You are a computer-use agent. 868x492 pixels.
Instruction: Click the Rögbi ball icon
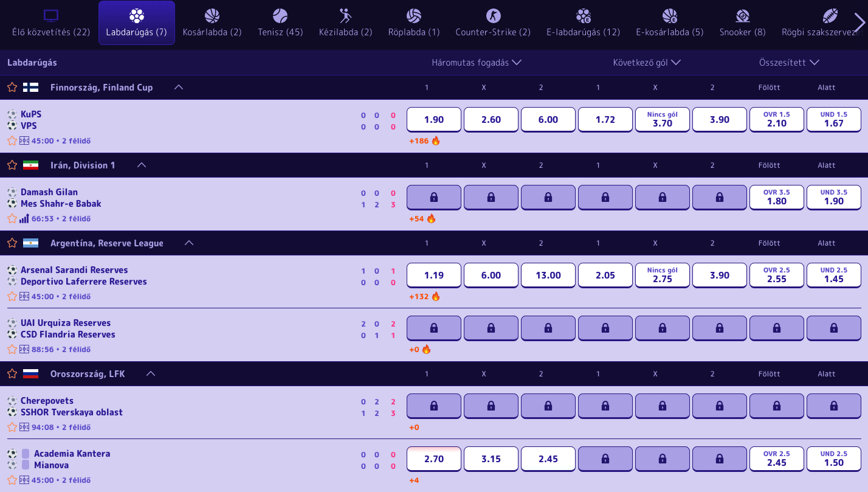[830, 16]
